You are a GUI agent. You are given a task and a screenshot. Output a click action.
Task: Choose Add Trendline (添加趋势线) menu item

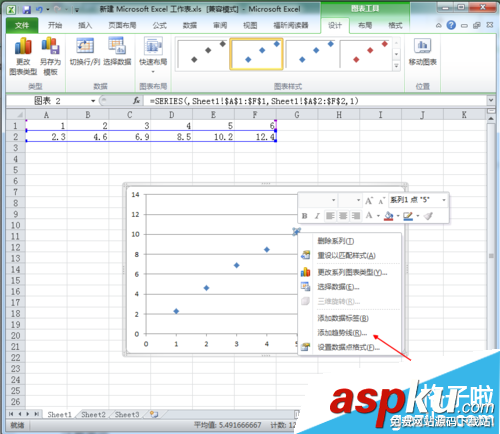click(349, 333)
